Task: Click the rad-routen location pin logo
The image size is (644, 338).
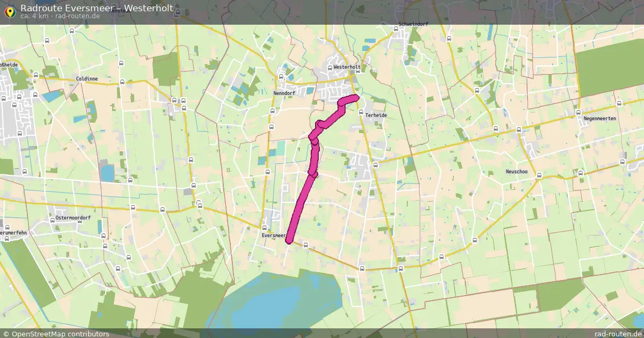Action: pyautogui.click(x=10, y=12)
